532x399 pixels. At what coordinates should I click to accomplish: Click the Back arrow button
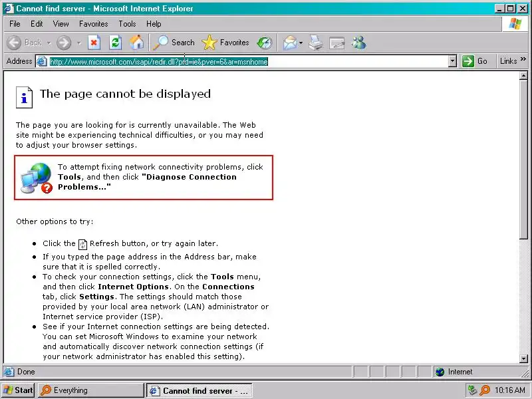14,43
